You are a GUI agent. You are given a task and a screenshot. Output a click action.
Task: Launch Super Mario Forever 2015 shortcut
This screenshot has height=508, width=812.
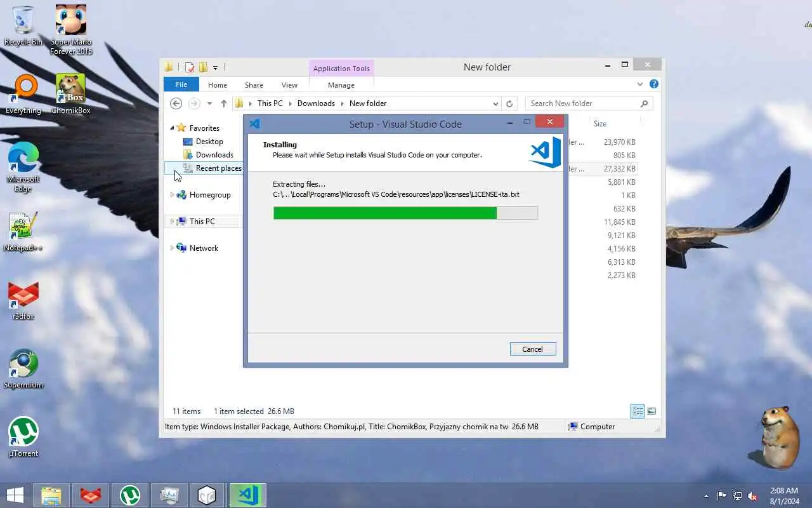pyautogui.click(x=71, y=30)
